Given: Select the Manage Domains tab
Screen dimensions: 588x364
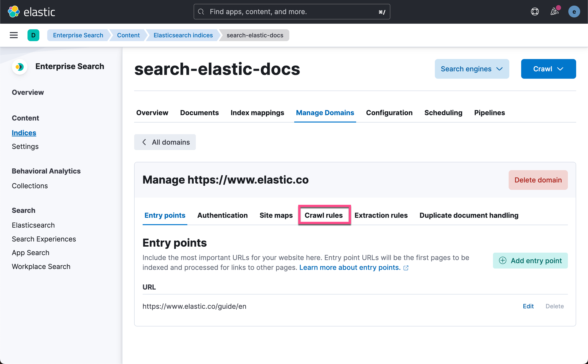Looking at the screenshot, I should pyautogui.click(x=325, y=113).
